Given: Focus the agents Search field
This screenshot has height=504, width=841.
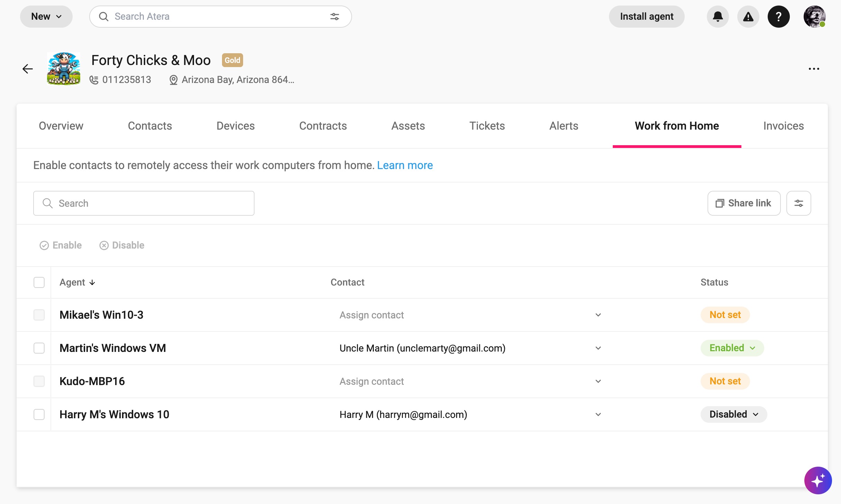Looking at the screenshot, I should coord(144,203).
